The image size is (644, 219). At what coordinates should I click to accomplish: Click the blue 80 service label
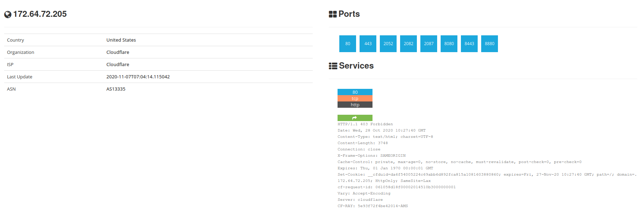[x=355, y=92]
